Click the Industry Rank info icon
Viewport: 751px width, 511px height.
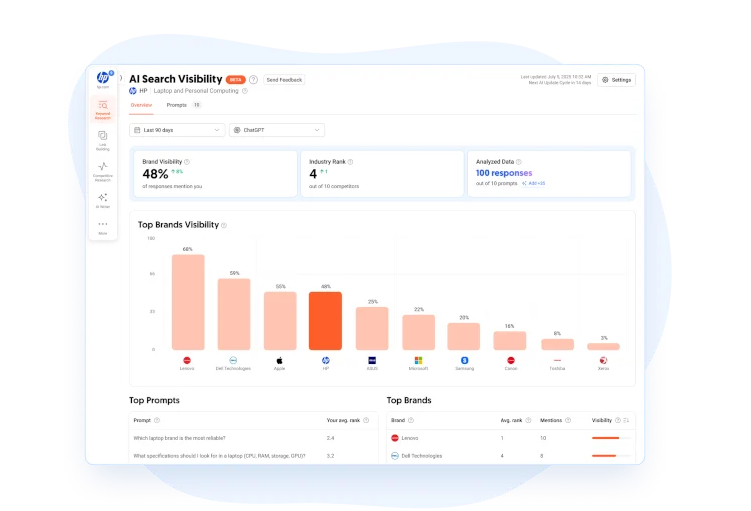point(350,162)
